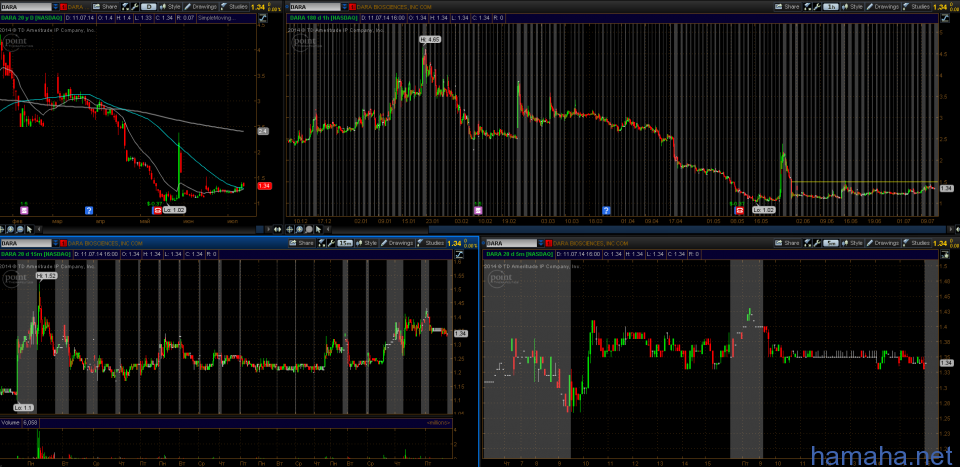Open the 15m timeframe selector
Viewport: 960px width, 467px height.
tap(345, 243)
